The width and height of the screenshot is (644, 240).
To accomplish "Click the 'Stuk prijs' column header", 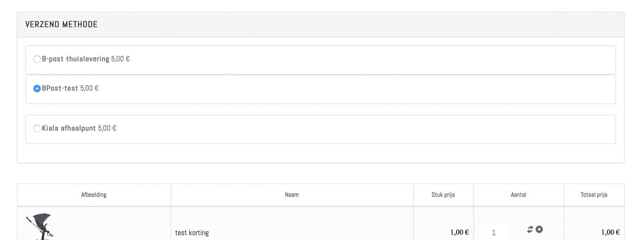I will tap(443, 195).
